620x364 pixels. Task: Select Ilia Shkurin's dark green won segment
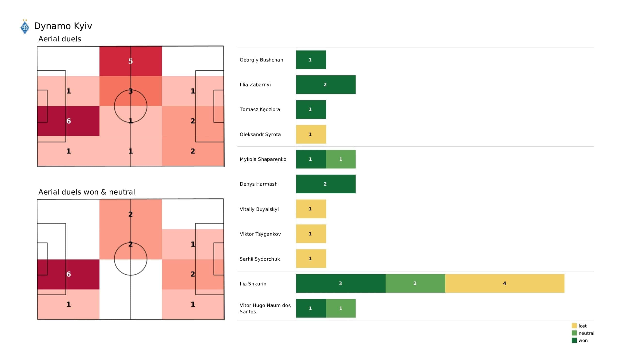point(341,283)
